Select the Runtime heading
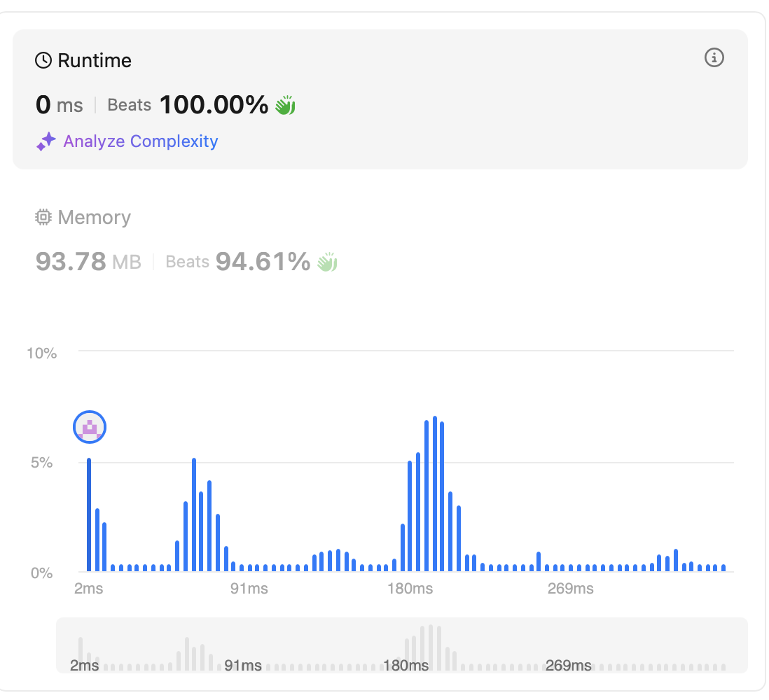The width and height of the screenshot is (769, 700). [94, 61]
